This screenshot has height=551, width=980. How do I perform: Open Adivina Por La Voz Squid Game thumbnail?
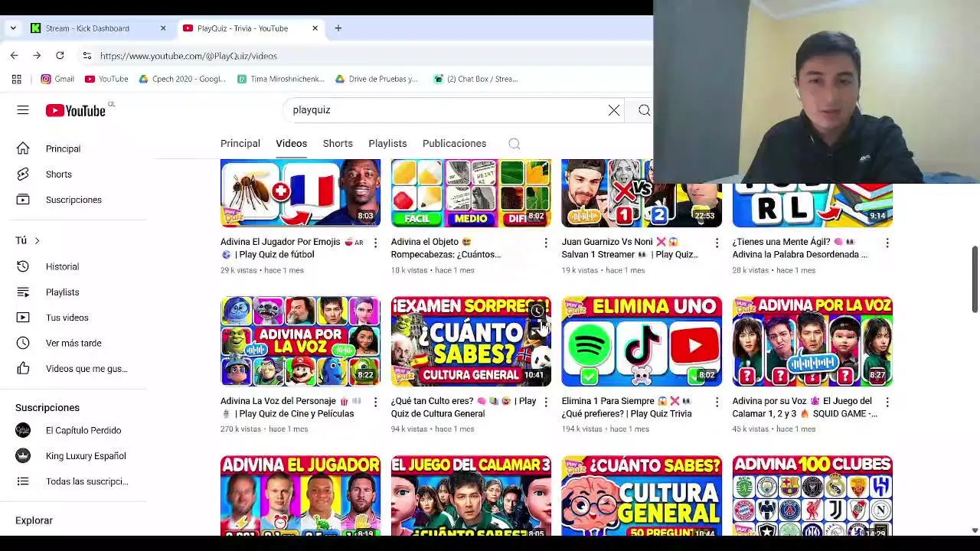coord(812,341)
